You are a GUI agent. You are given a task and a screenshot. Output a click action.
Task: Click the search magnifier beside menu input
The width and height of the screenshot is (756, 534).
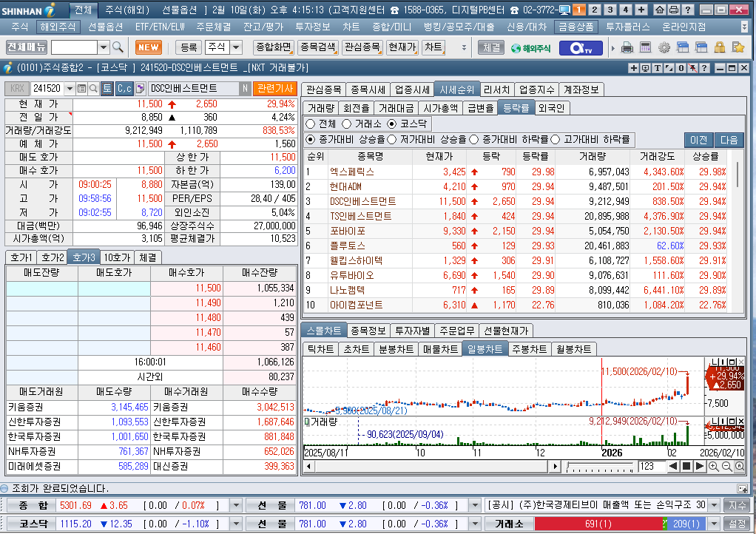click(118, 47)
